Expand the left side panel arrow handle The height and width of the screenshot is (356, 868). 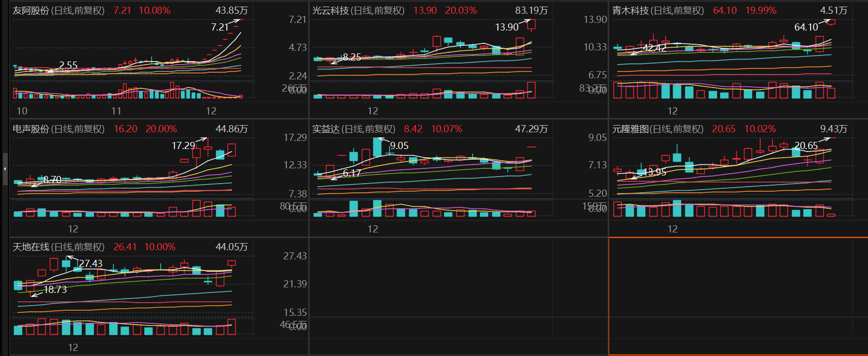[x=5, y=168]
